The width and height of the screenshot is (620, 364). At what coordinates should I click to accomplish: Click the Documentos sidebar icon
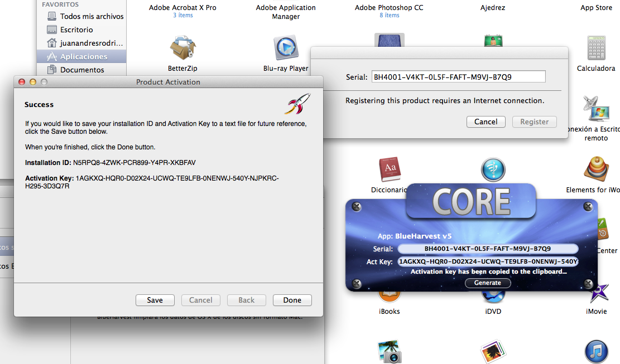point(52,70)
